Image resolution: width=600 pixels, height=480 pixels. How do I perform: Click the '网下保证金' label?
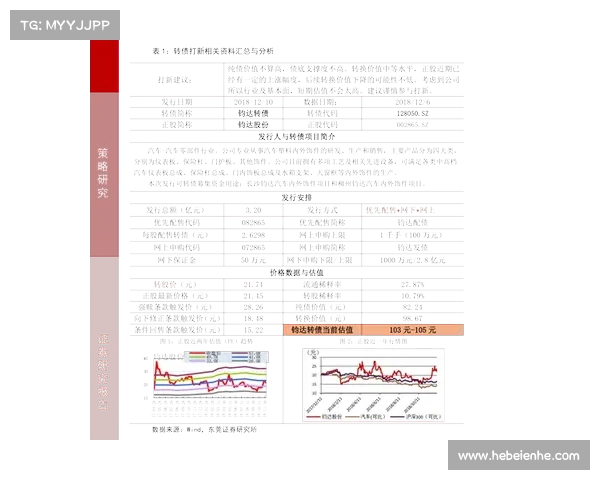tap(176, 260)
